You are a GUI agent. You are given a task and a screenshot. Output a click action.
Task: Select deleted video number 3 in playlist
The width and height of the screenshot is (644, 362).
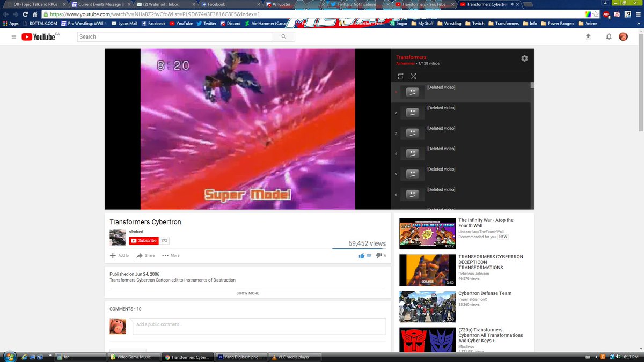(x=461, y=132)
